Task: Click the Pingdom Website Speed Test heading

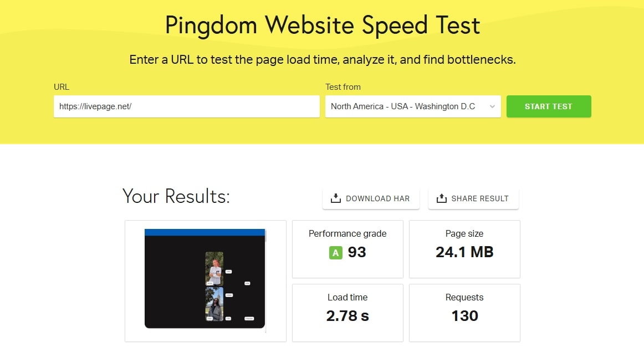Action: pyautogui.click(x=322, y=25)
